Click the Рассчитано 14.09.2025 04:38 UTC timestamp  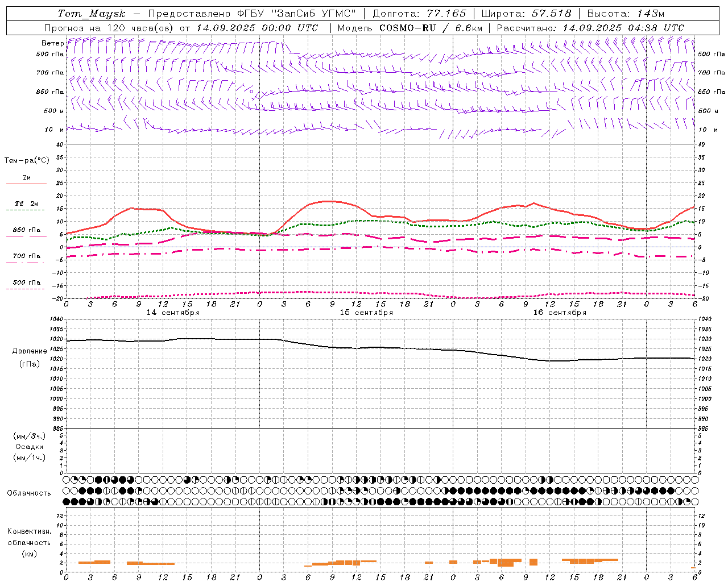590,28
